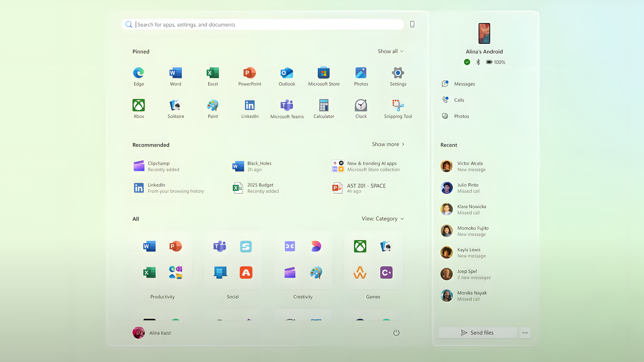Open the View: Category dropdown

click(383, 219)
